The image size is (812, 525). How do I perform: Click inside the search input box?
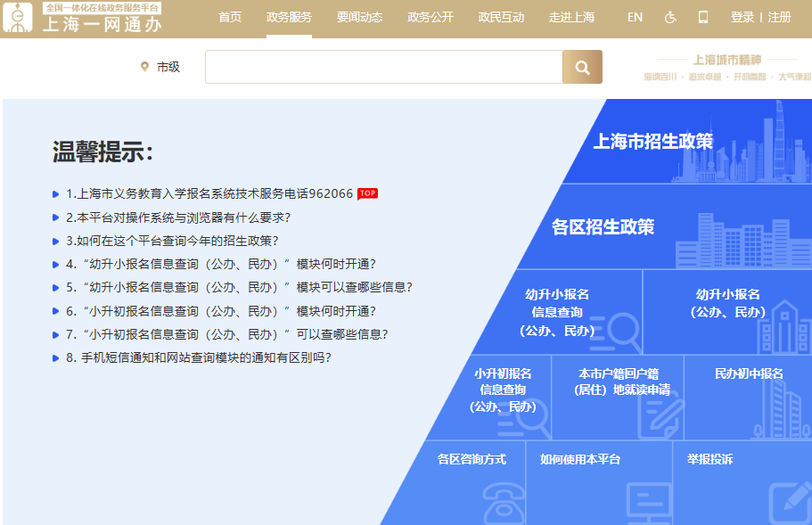[x=383, y=66]
